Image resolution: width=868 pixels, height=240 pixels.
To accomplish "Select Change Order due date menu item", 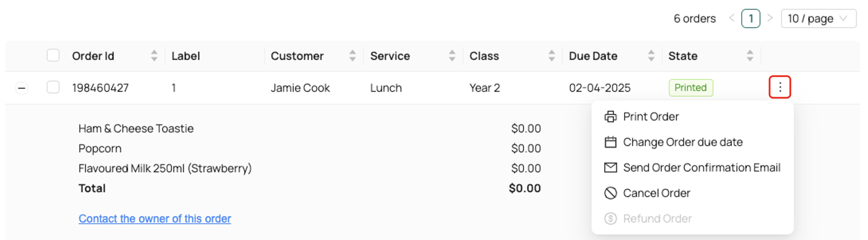I will pos(682,142).
